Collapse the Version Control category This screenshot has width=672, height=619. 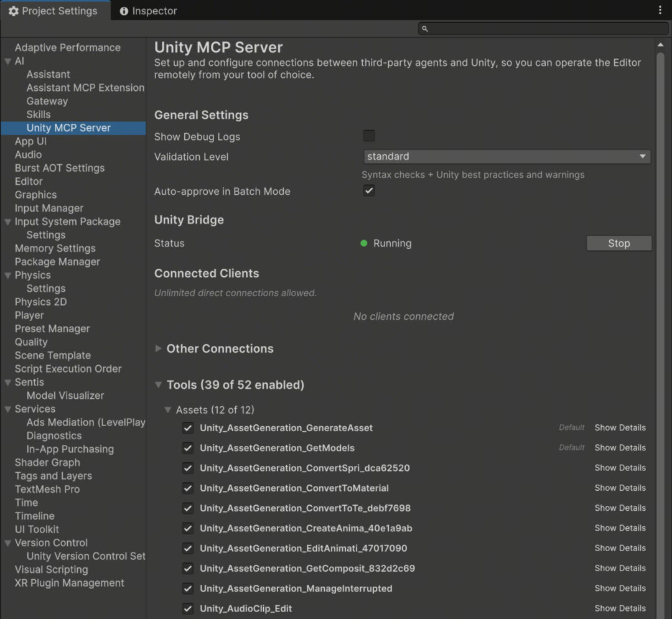[x=7, y=543]
